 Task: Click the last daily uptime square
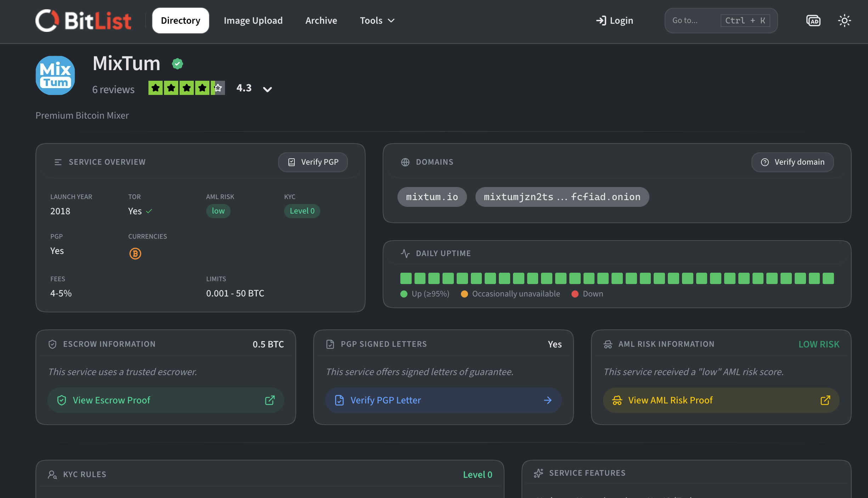tap(828, 278)
